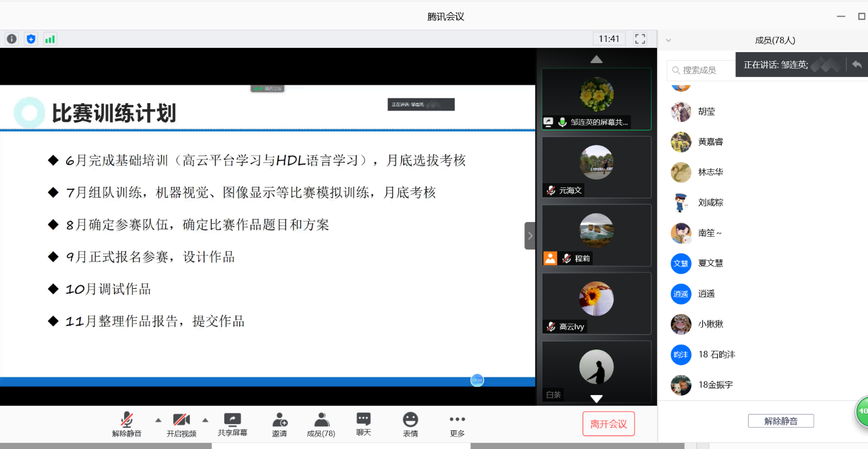Open the share screen (共享屏幕) tool

tap(232, 424)
